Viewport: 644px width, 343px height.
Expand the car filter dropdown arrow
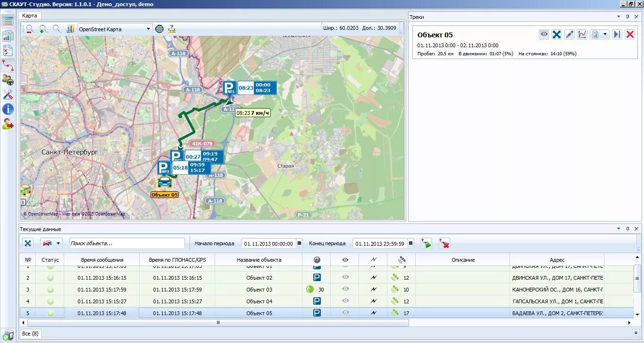59,243
